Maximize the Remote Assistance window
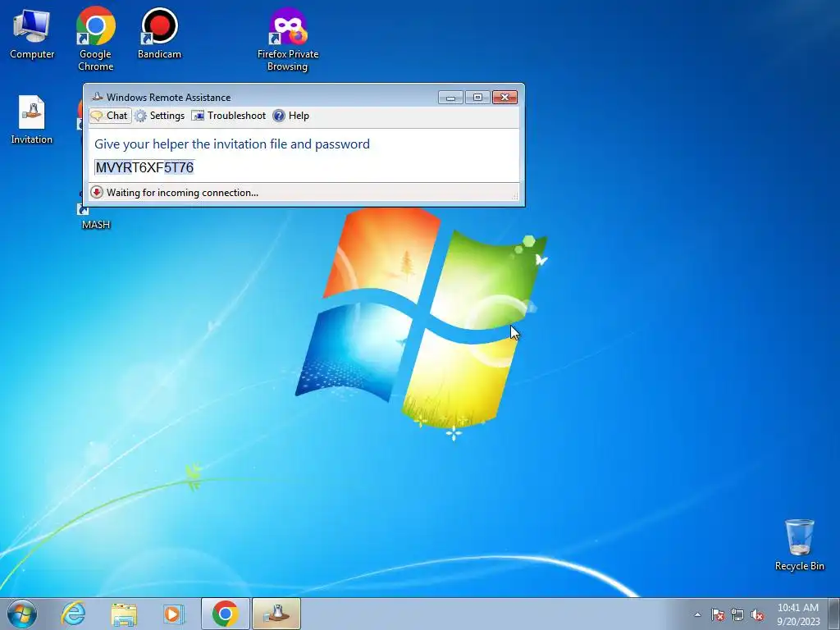 (x=477, y=97)
